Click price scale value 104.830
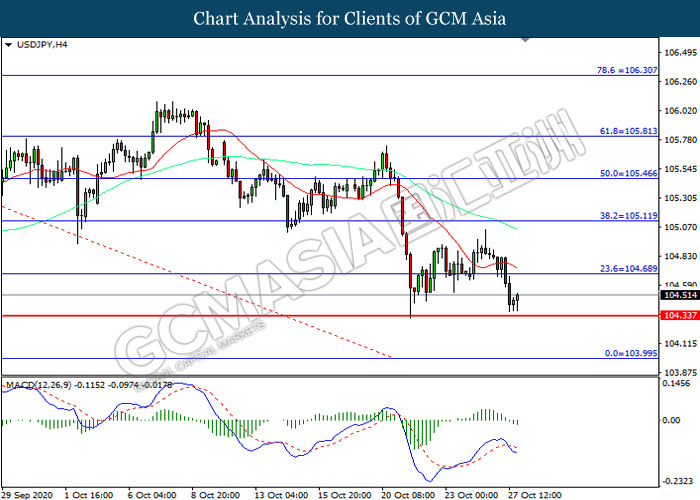The width and height of the screenshot is (700, 500). (680, 256)
